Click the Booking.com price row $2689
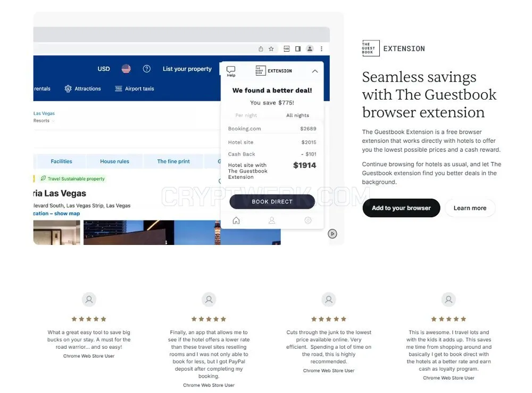532x393 pixels. click(272, 129)
